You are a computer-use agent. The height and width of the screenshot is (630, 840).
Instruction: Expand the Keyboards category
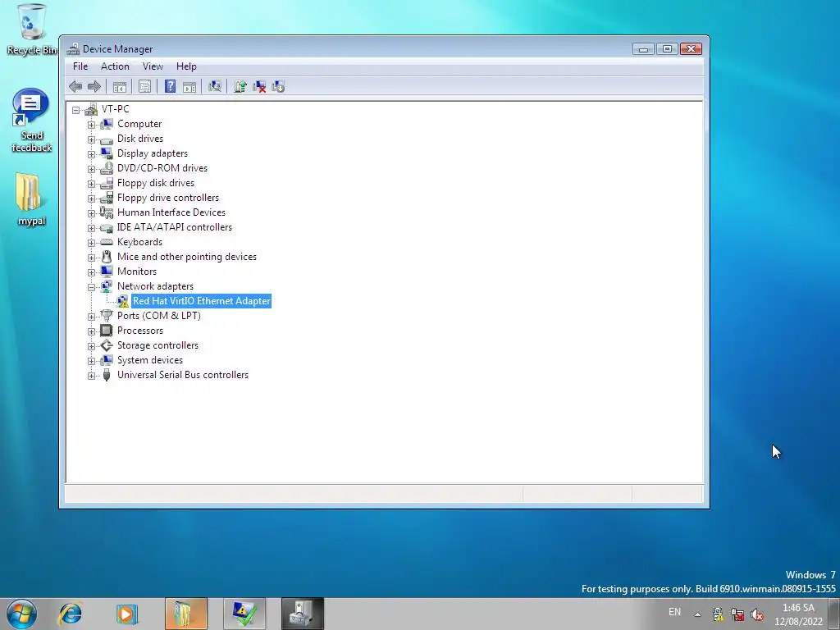pyautogui.click(x=92, y=243)
